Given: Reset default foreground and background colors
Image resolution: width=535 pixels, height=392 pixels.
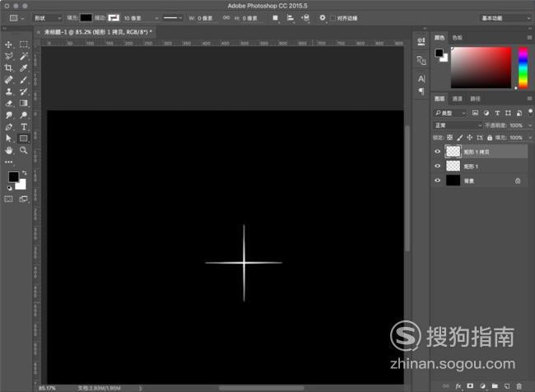Looking at the screenshot, I should coord(9,188).
